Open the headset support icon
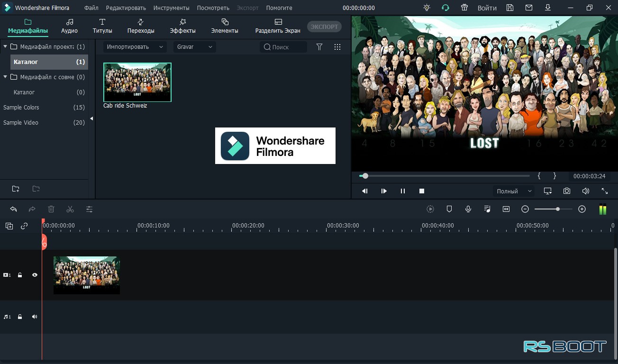This screenshot has width=618, height=364. pos(445,8)
